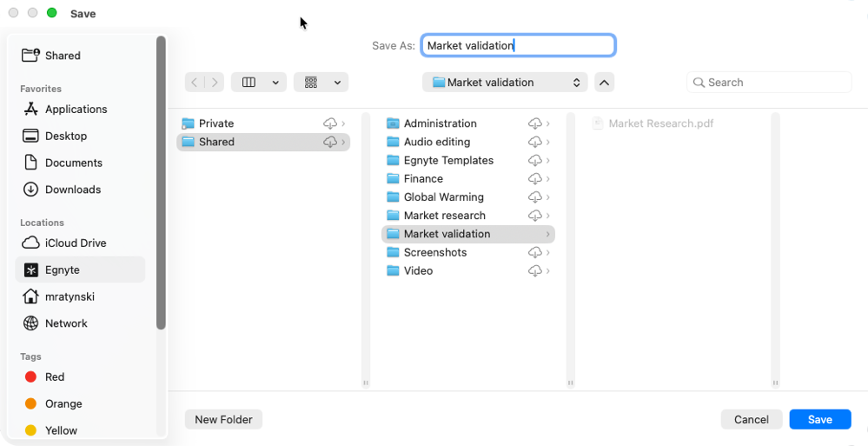Expand Administration with its chevron

(548, 123)
